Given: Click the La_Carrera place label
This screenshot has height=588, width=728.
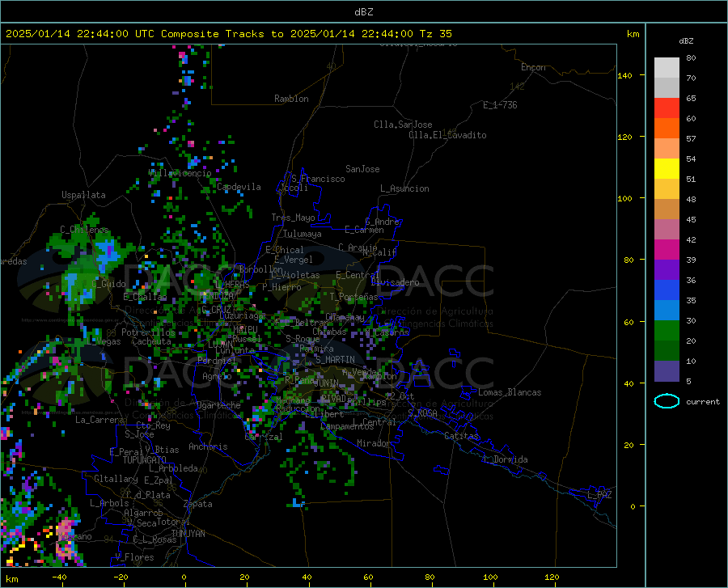Looking at the screenshot, I should click(x=99, y=420).
